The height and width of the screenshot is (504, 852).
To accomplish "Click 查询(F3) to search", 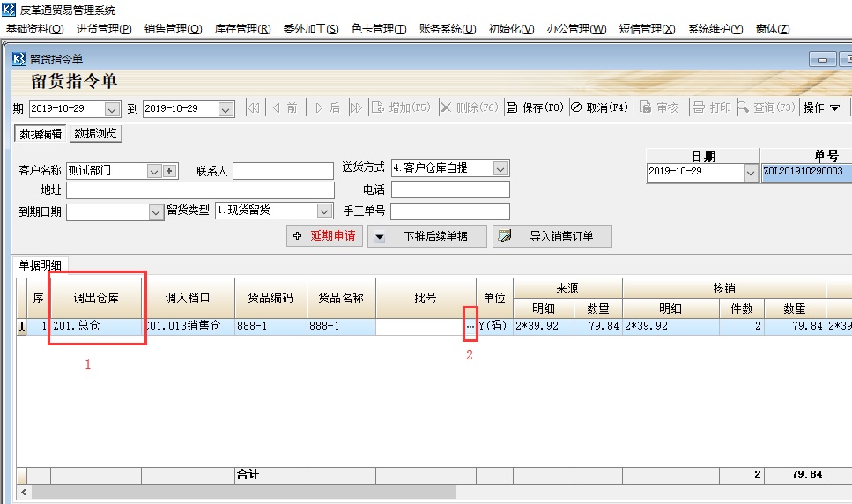I will pos(767,107).
